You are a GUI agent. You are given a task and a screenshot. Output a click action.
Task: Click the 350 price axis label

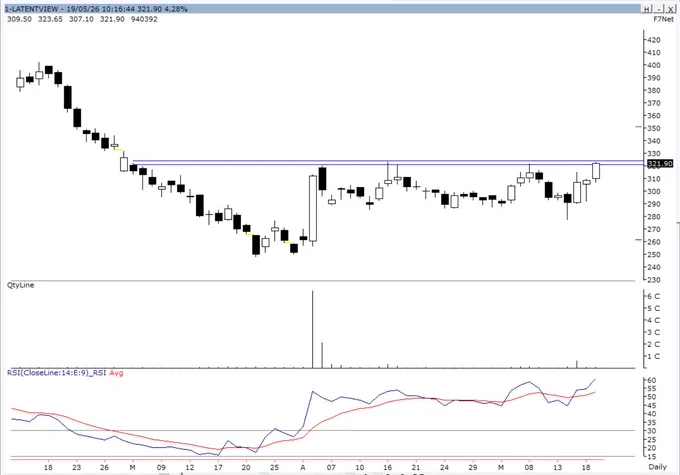tap(654, 128)
